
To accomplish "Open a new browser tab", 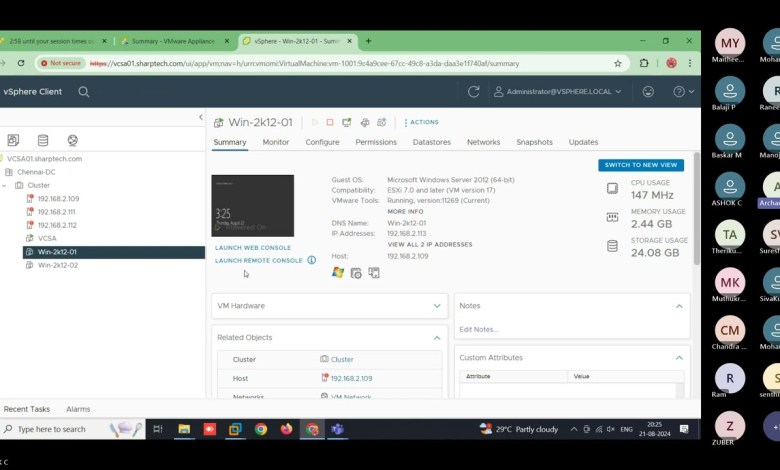I will 368,41.
